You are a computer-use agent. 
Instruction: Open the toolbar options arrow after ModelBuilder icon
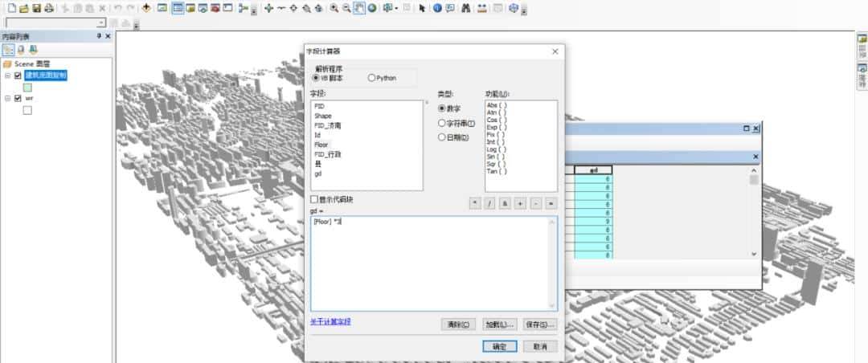tap(253, 10)
